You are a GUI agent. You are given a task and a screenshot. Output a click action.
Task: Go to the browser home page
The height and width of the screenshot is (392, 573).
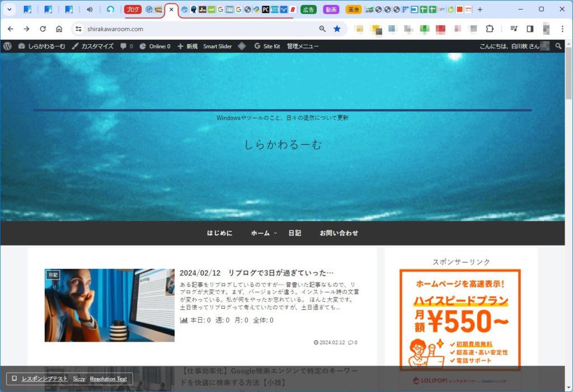pos(59,29)
